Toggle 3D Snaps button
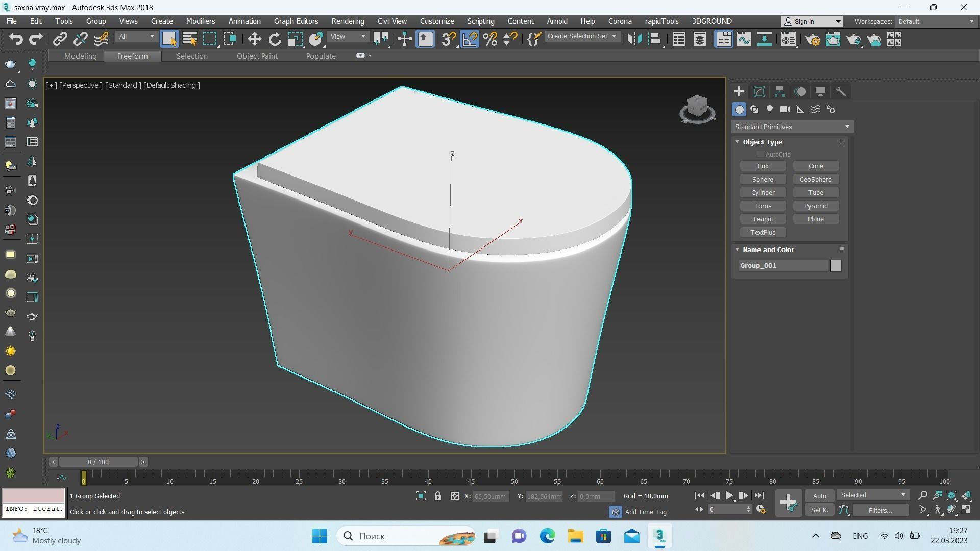 (449, 39)
